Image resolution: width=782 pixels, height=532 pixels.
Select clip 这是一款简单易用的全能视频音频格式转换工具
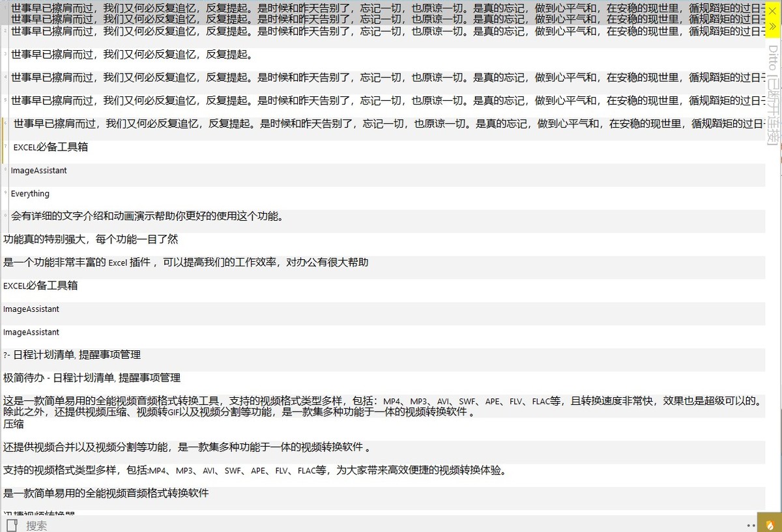[x=383, y=406]
